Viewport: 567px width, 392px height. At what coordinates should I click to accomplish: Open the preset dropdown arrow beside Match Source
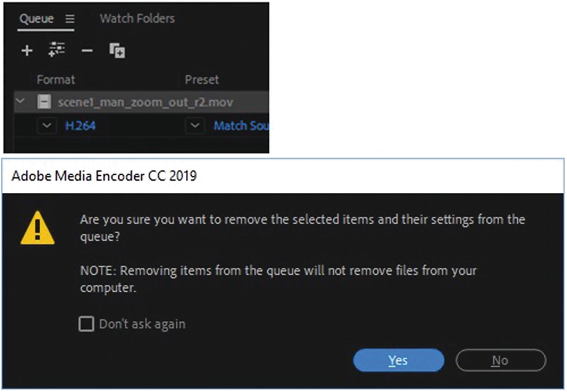(195, 126)
